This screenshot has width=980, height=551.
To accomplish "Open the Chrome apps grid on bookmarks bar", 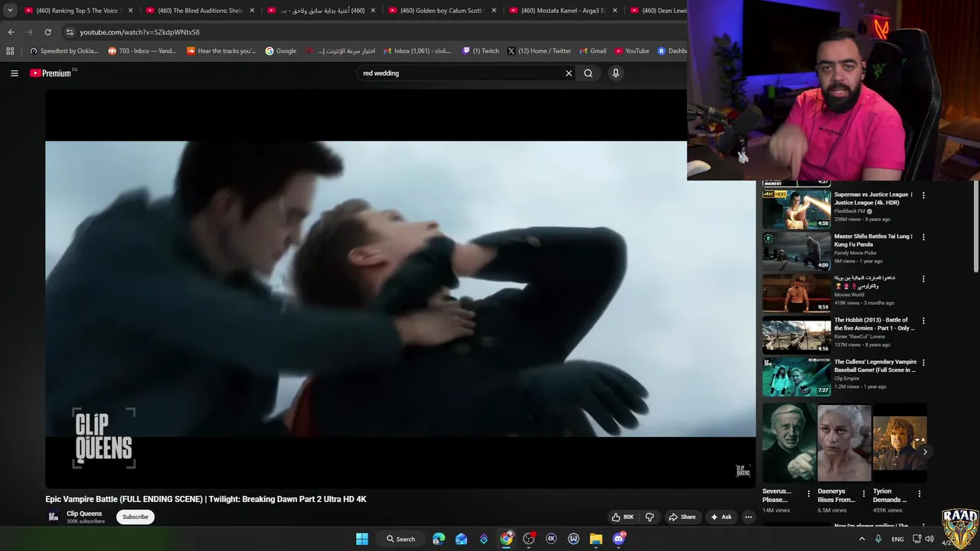I will 10,51.
